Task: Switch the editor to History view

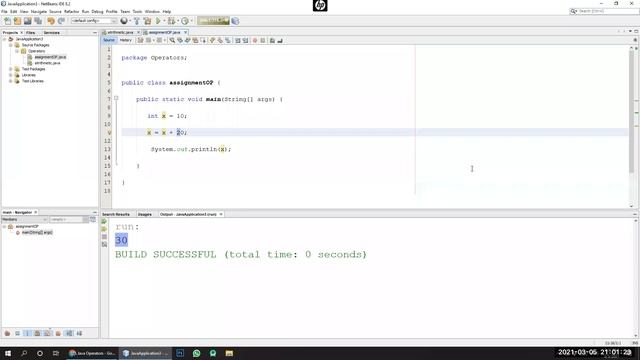Action: pyautogui.click(x=126, y=40)
